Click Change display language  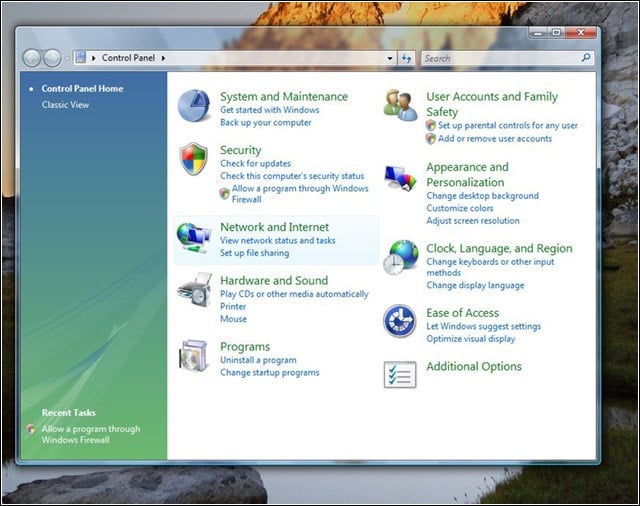point(476,285)
